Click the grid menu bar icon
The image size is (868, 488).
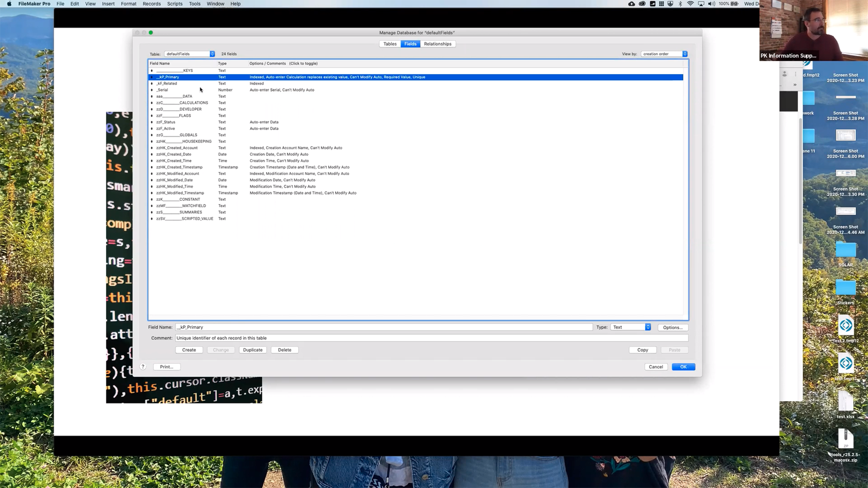click(x=661, y=3)
